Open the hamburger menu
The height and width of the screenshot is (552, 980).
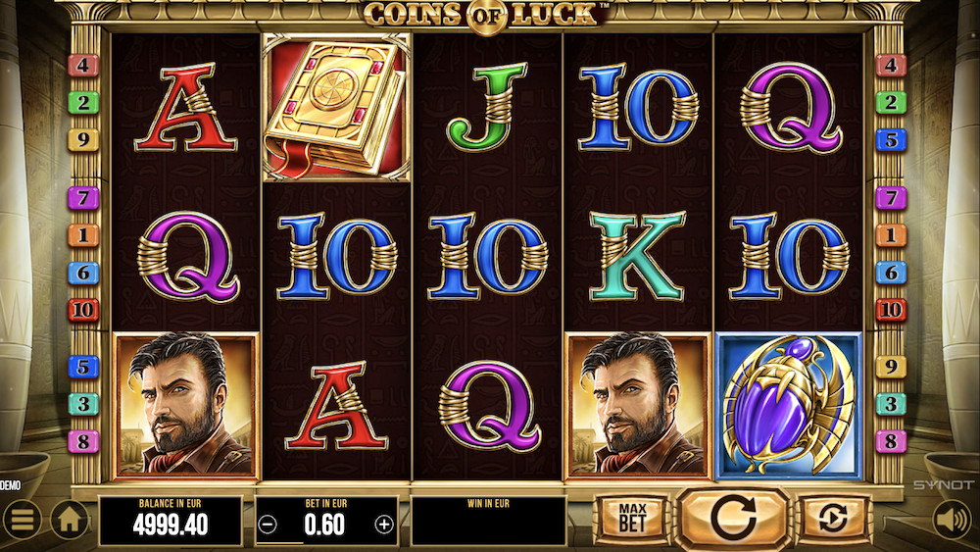coord(23,520)
